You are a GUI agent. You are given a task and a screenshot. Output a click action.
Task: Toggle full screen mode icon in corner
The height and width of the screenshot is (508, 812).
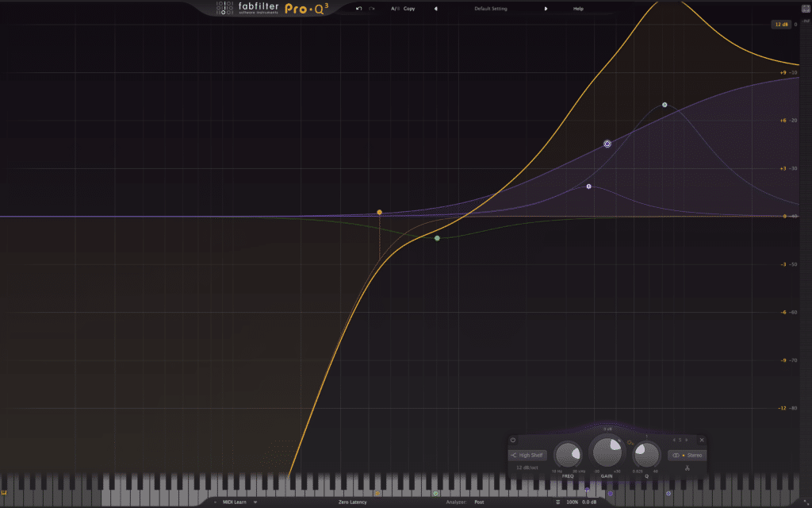point(806,8)
